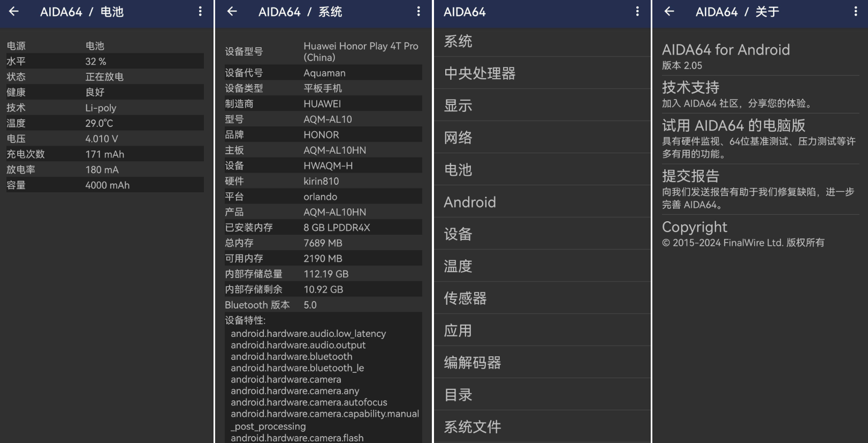Open 中央处理器 menu entry
The height and width of the screenshot is (443, 868).
click(542, 73)
